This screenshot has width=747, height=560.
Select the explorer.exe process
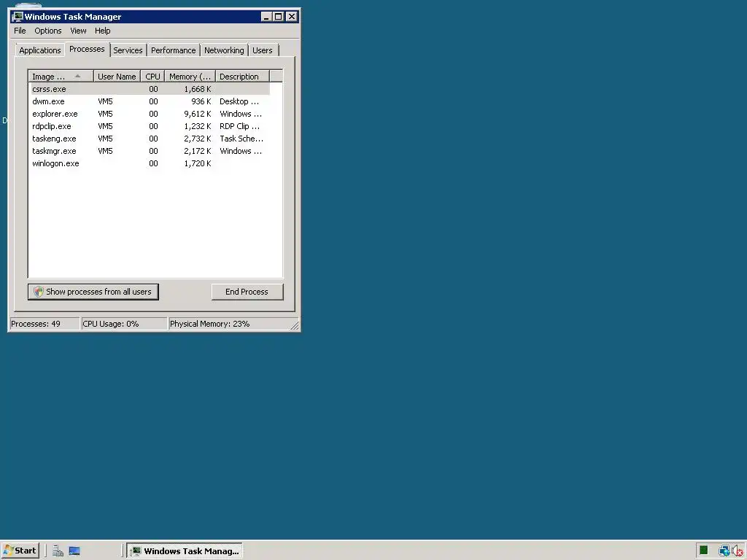click(150, 114)
